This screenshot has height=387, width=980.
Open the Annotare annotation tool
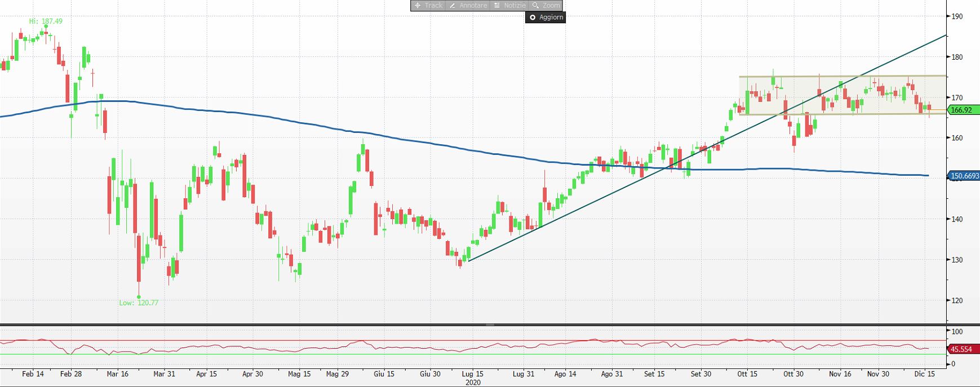[x=467, y=5]
